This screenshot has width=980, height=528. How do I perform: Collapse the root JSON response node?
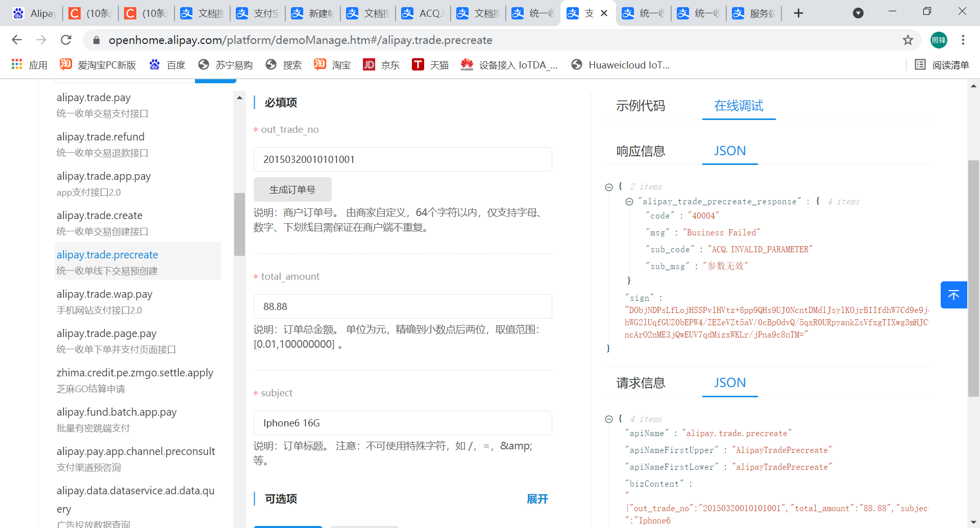(608, 187)
